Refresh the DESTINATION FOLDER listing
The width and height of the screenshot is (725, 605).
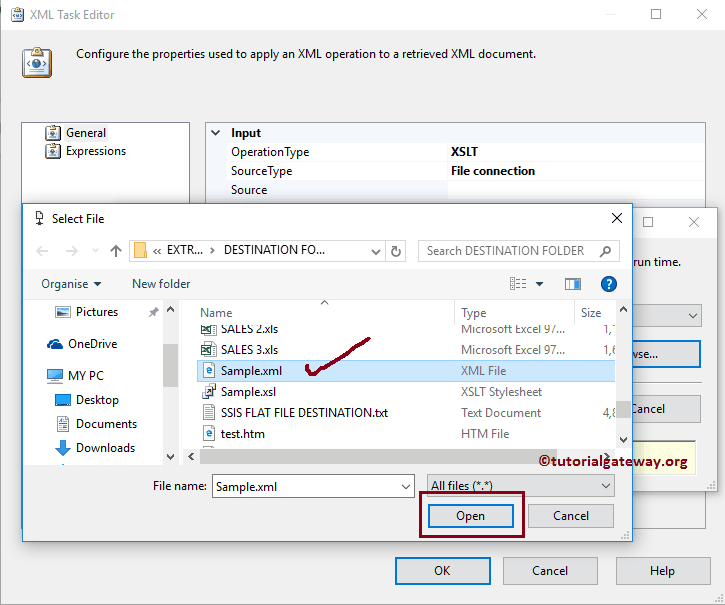tap(396, 251)
